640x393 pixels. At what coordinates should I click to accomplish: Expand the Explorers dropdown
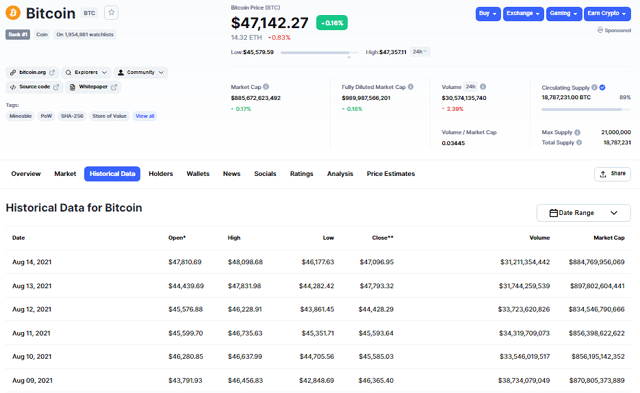point(86,72)
